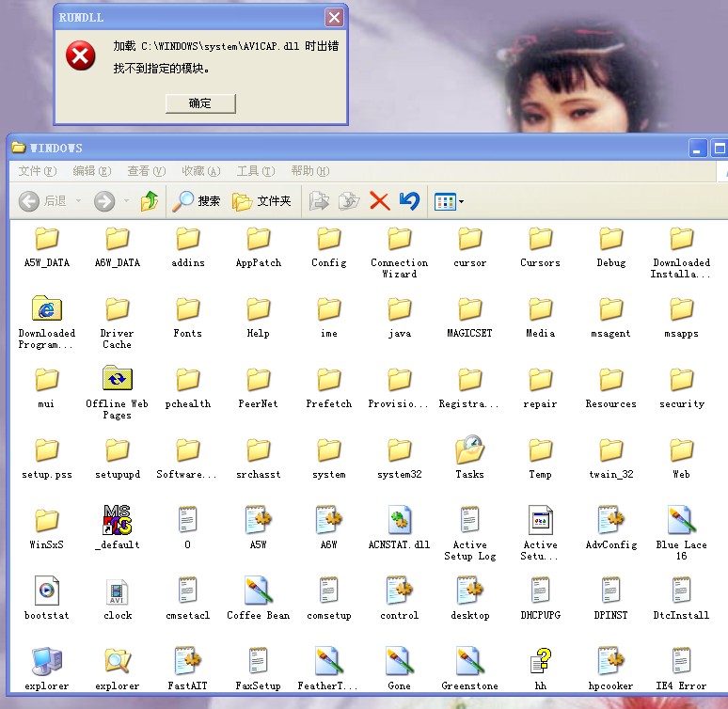Select the FastAIT settings file
This screenshot has width=728, height=709.
click(187, 669)
